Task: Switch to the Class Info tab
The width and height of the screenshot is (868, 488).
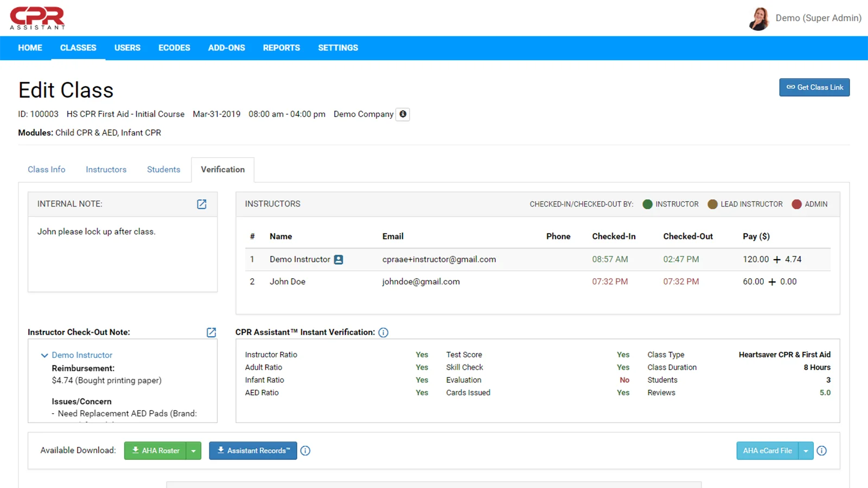Action: pos(47,170)
